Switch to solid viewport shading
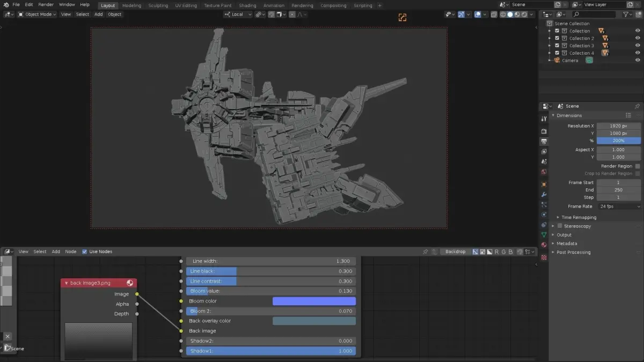Viewport: 644px width, 362px height. (510, 14)
